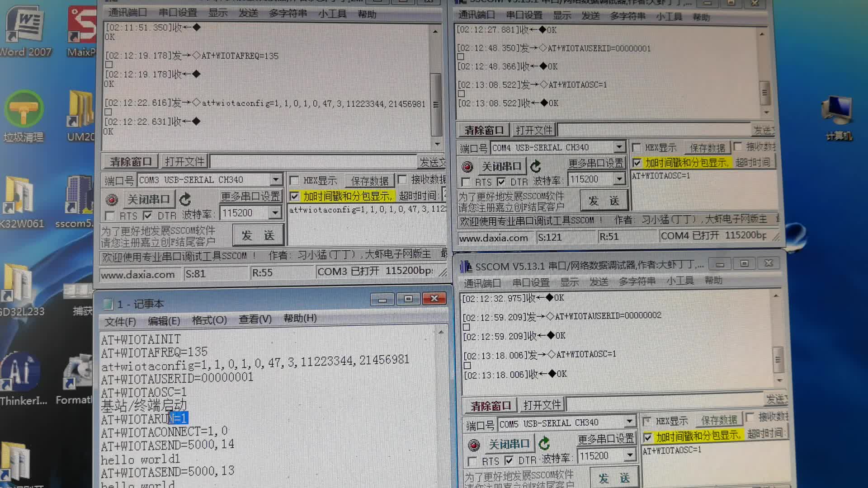This screenshot has width=868, height=488.
Task: Expand the 115200 baud rate dropdown in COM5 window
Action: pos(629,455)
